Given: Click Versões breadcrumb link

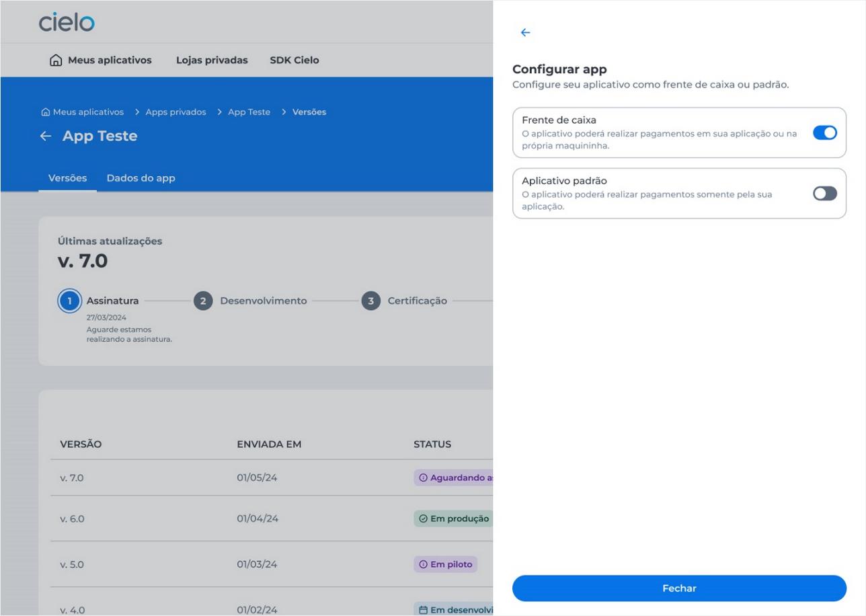Looking at the screenshot, I should pyautogui.click(x=309, y=112).
